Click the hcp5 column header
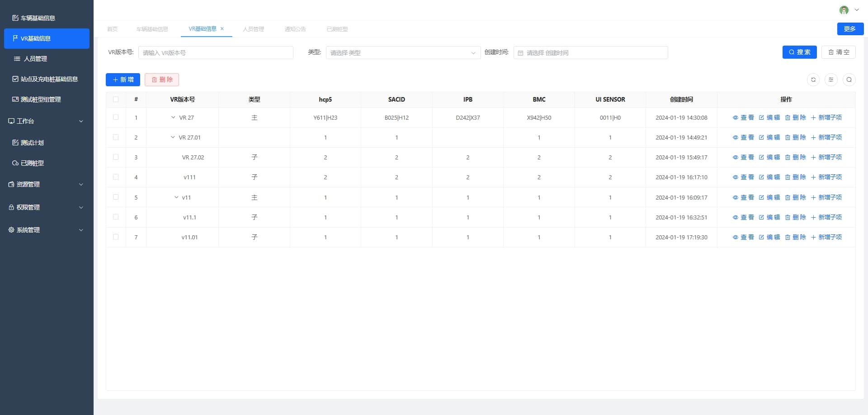 pyautogui.click(x=325, y=99)
